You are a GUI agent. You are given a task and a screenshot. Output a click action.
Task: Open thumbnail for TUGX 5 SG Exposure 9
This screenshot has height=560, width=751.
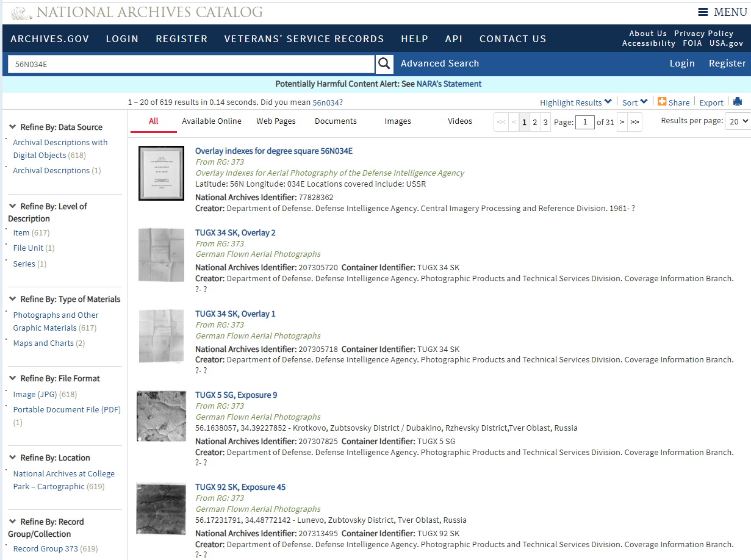161,416
